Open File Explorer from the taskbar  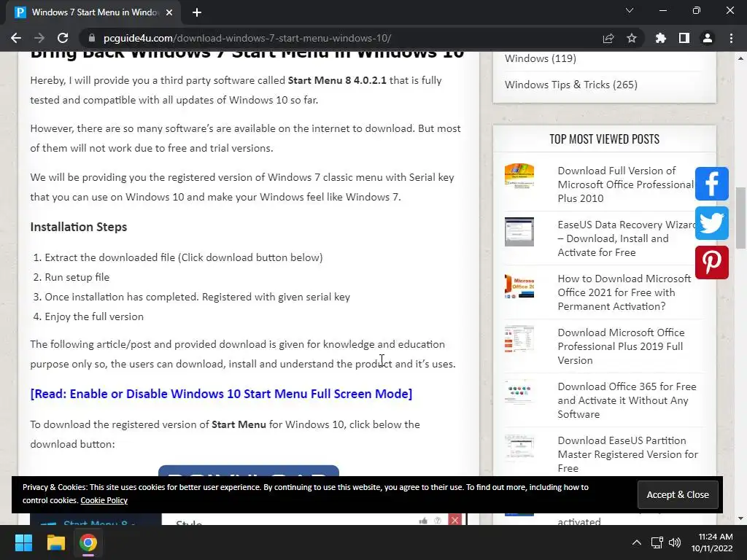point(55,542)
